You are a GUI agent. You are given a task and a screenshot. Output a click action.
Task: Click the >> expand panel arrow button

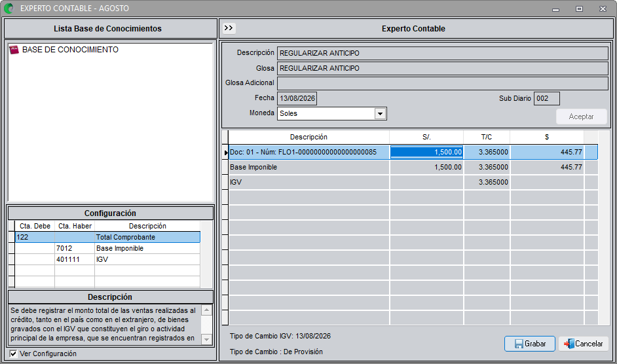click(x=229, y=28)
